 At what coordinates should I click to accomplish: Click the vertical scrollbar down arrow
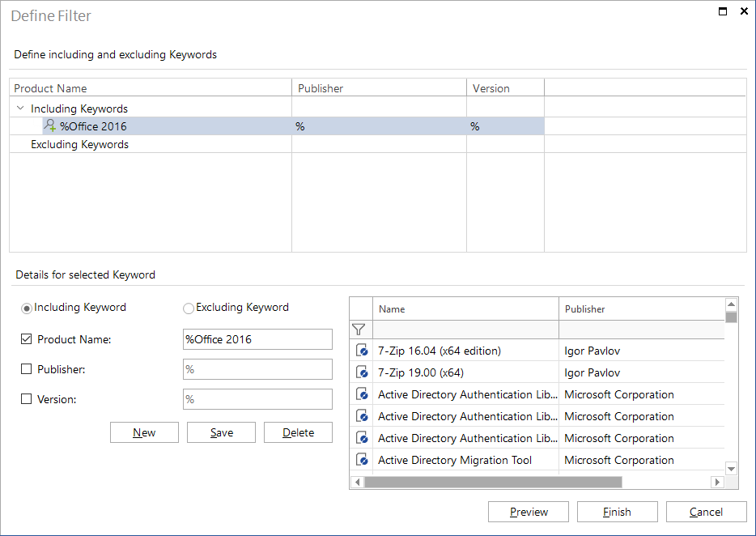(731, 469)
